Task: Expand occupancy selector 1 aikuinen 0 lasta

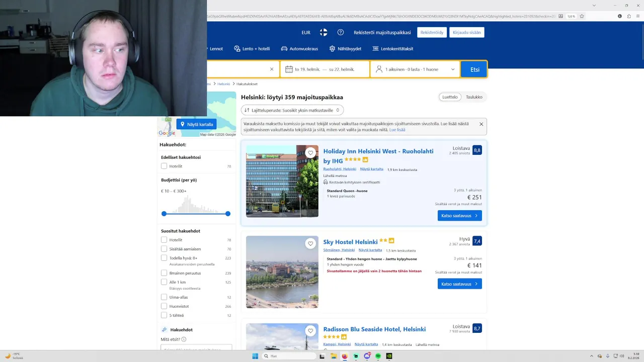Action: click(416, 69)
